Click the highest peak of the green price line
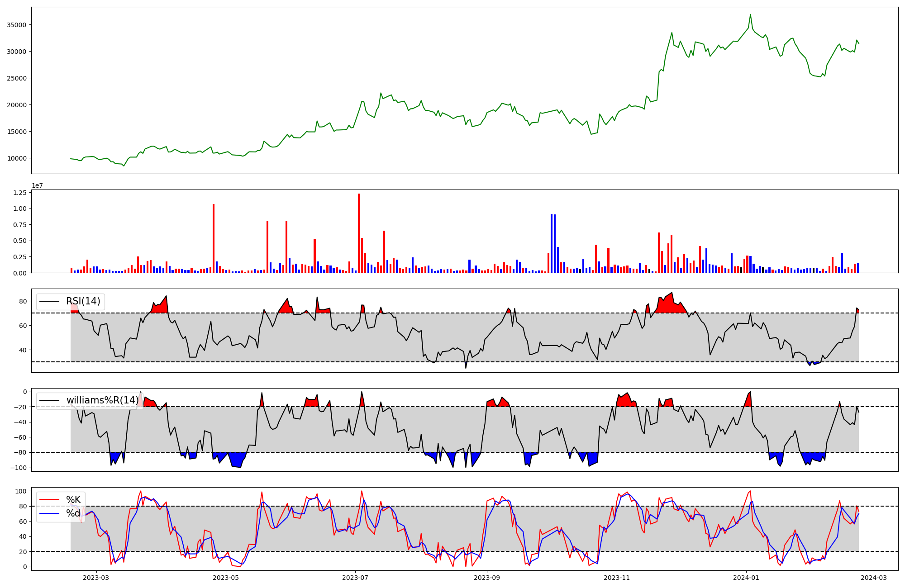 (750, 15)
